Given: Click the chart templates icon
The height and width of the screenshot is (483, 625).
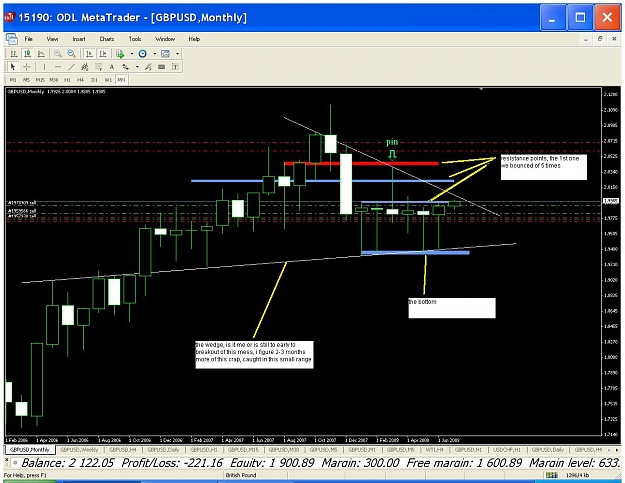Looking at the screenshot, I should 165,53.
